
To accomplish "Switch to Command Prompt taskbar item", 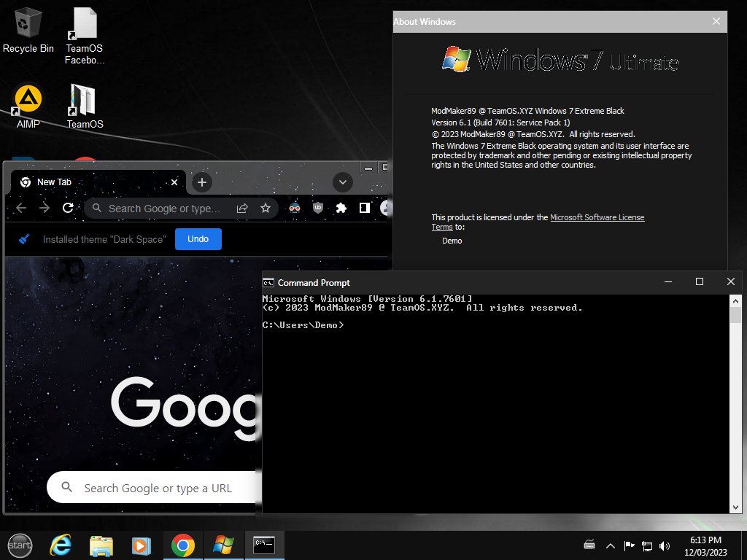I will coord(264,545).
